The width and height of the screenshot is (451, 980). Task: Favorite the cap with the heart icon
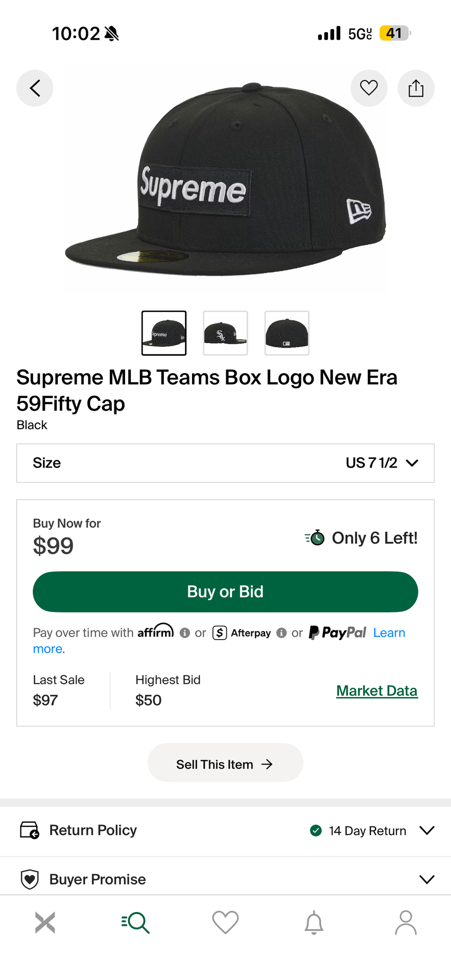pyautogui.click(x=369, y=88)
